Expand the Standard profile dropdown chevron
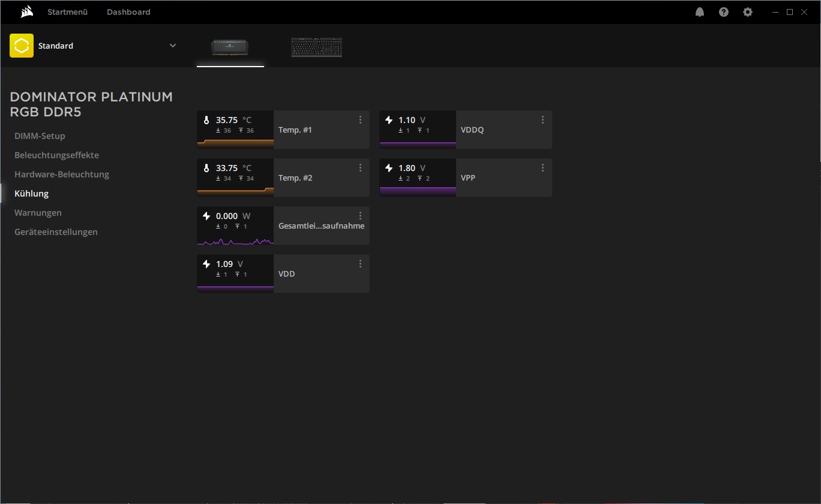This screenshot has width=821, height=504. (173, 46)
